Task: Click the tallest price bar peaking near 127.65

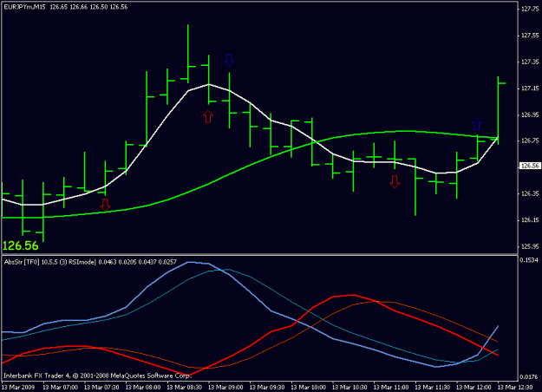Action: (x=188, y=54)
